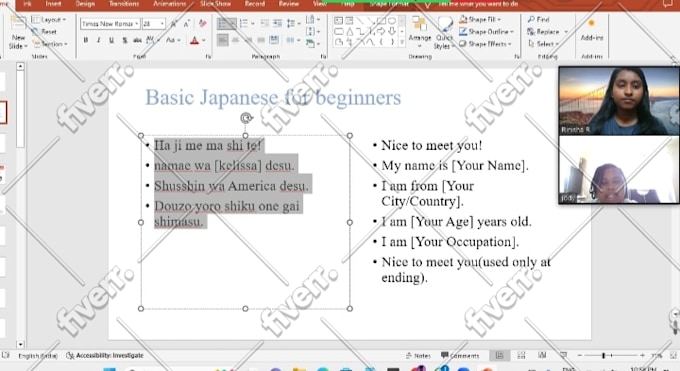Expand the shapes gallery More arrow

pos(402,42)
